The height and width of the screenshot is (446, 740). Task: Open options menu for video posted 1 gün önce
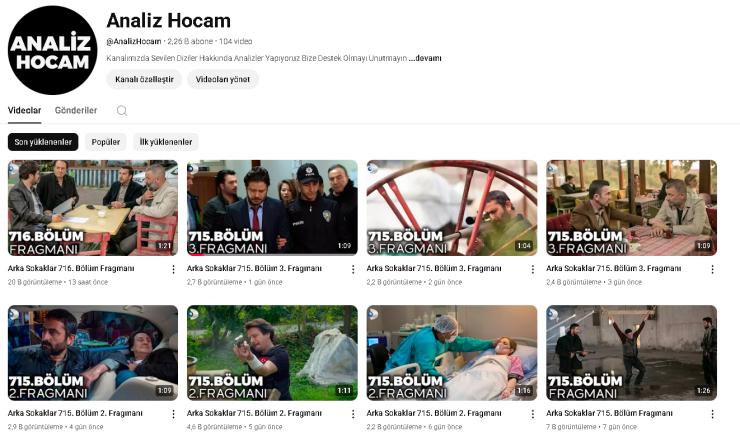coord(353,269)
